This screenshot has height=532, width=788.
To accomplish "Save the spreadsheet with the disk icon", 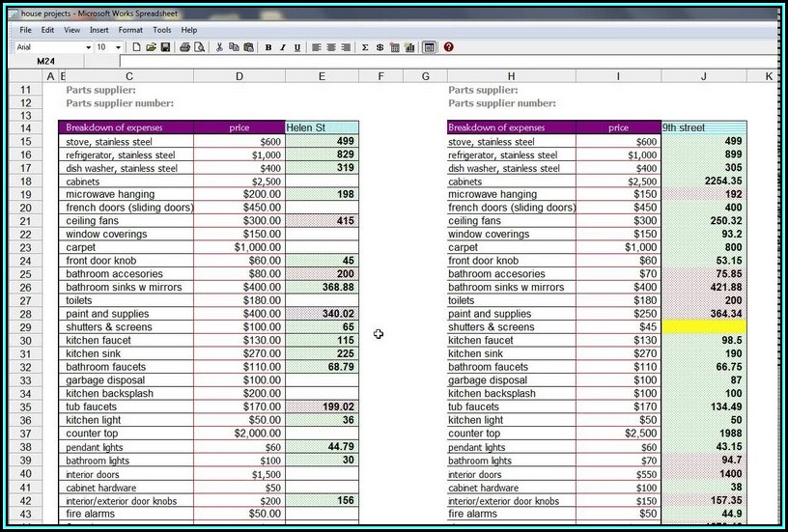I will (165, 47).
